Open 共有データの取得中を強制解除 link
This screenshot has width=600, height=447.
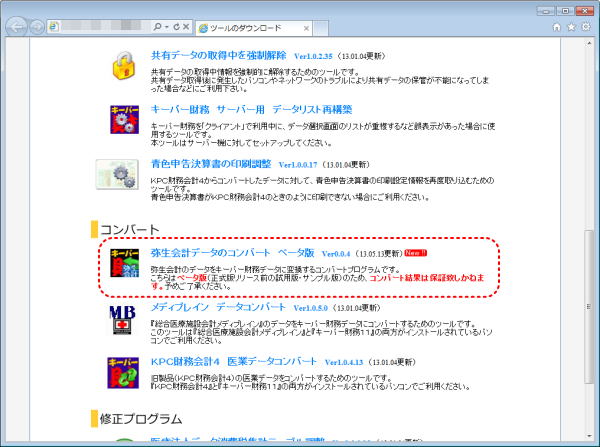point(218,55)
